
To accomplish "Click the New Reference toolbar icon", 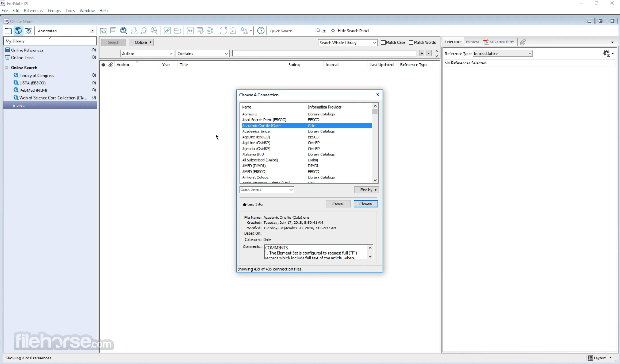I will [114, 31].
